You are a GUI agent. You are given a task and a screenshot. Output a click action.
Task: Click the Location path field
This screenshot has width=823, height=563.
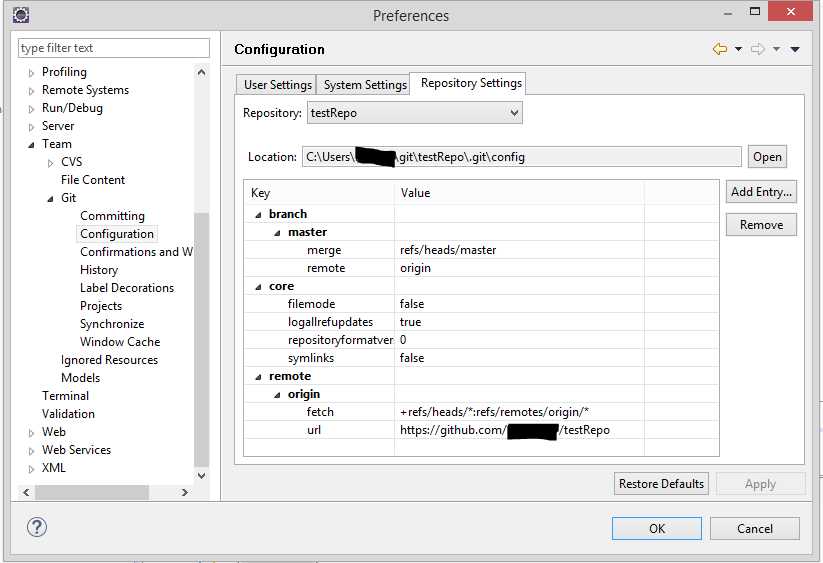coord(522,157)
